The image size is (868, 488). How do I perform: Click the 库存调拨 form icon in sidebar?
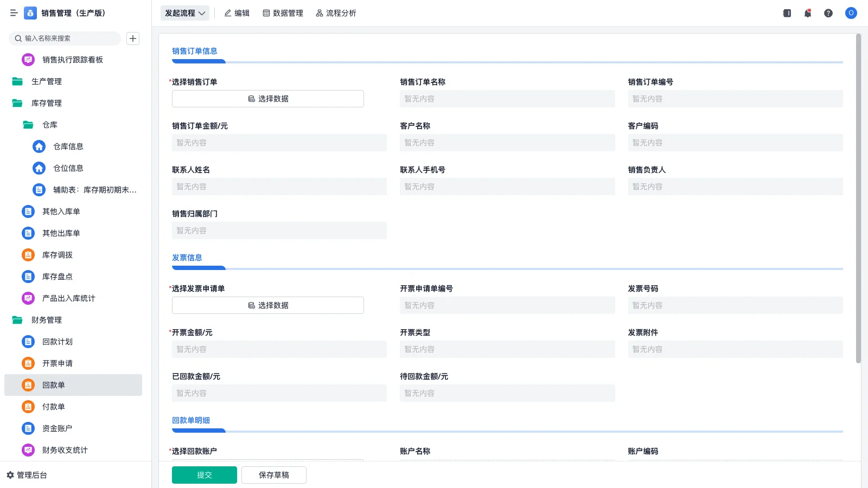click(x=28, y=254)
